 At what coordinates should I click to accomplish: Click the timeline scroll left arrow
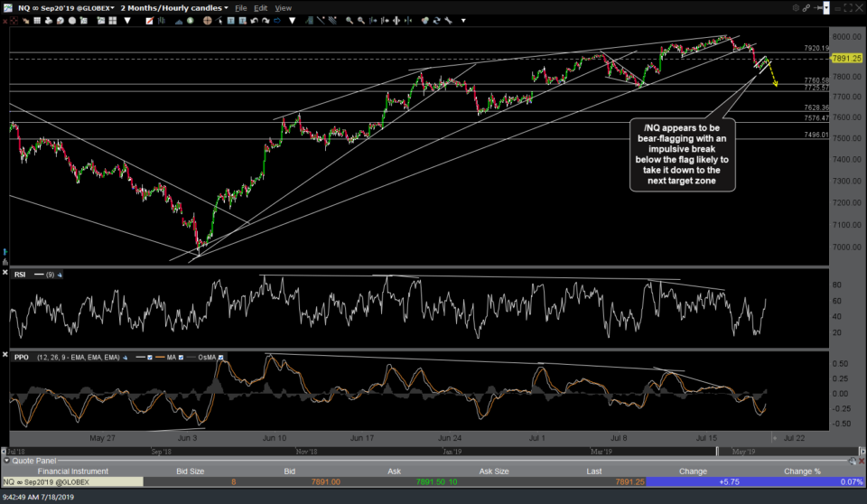point(4,452)
